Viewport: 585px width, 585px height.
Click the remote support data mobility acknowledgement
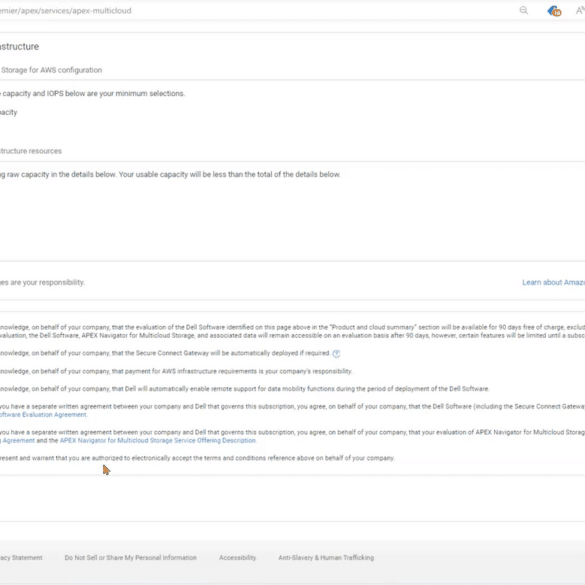244,389
